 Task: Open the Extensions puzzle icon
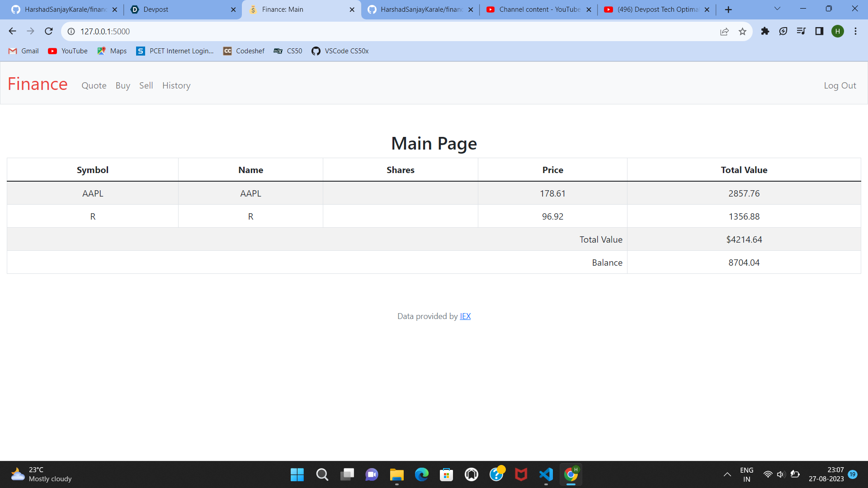765,31
